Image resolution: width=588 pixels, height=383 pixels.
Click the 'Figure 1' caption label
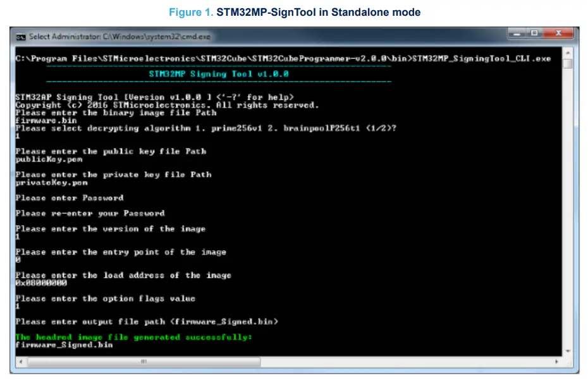(191, 13)
